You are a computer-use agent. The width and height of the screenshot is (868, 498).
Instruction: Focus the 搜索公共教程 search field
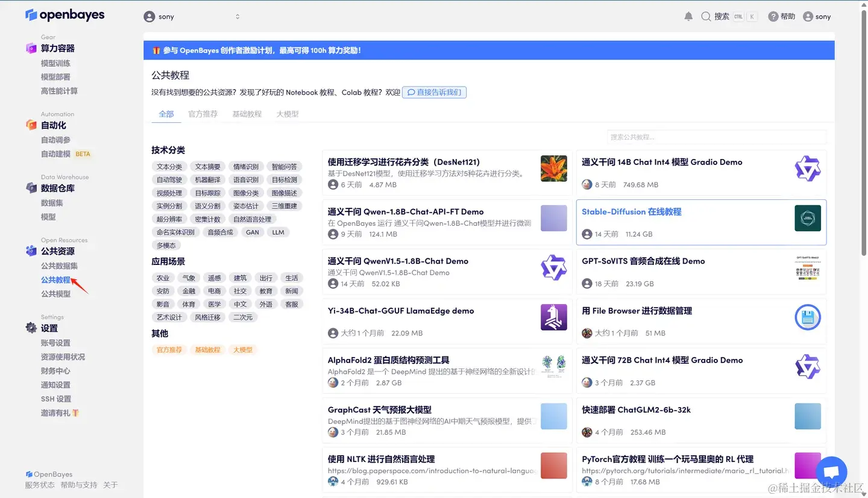(717, 137)
